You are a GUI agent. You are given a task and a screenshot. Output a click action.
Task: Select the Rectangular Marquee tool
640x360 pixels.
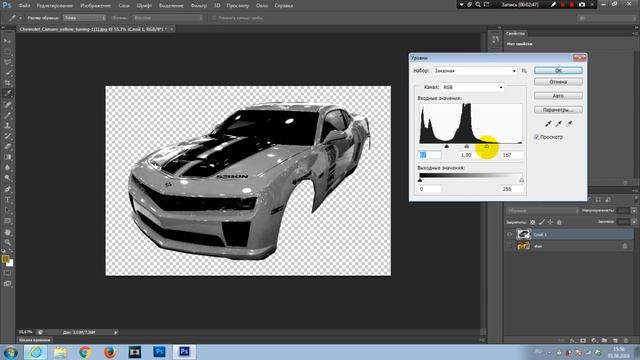click(x=7, y=51)
